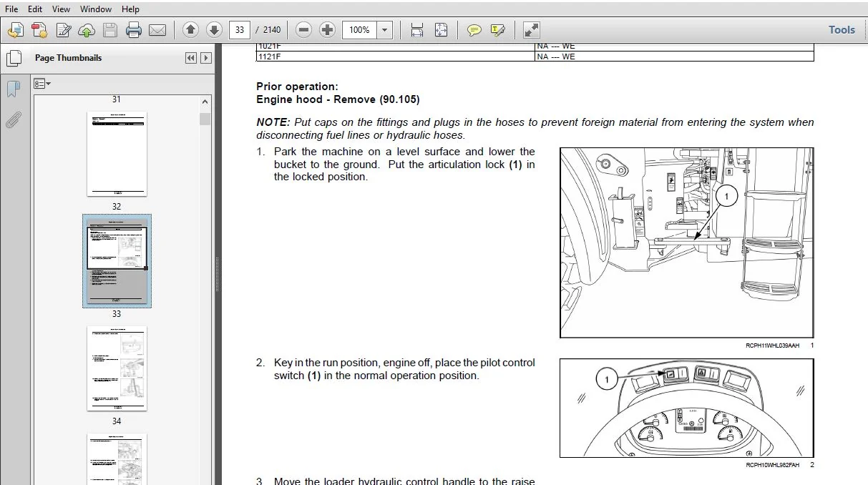Viewport: 868px width, 485px height.
Task: Click the Edit/sign document icon
Action: pyautogui.click(x=64, y=30)
